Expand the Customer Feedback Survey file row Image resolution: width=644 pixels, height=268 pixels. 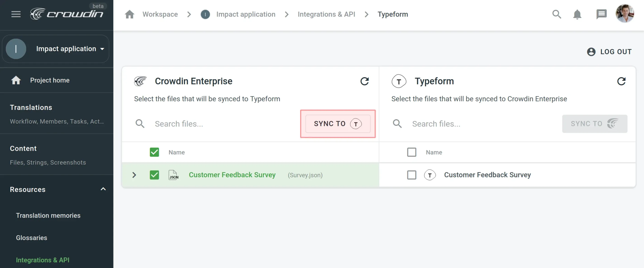point(134,175)
